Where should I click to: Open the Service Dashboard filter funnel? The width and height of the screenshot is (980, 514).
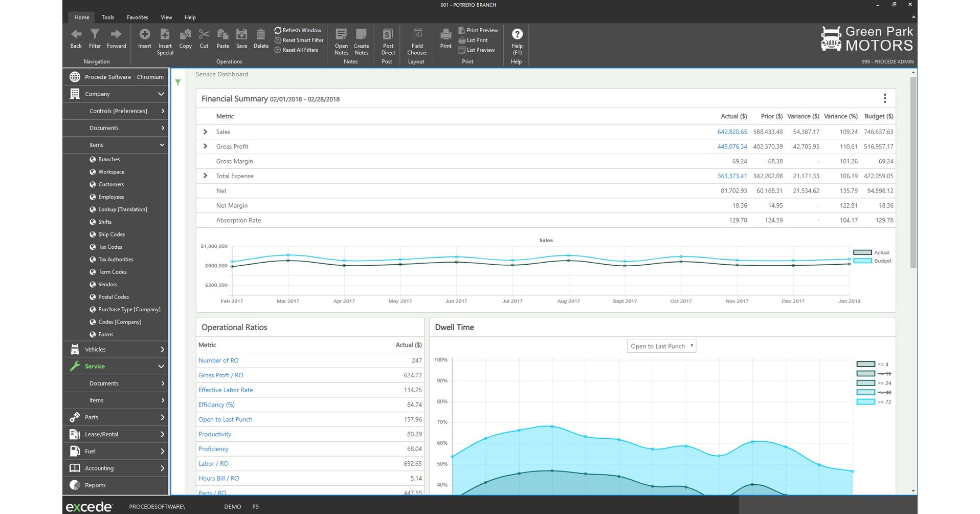click(x=177, y=82)
